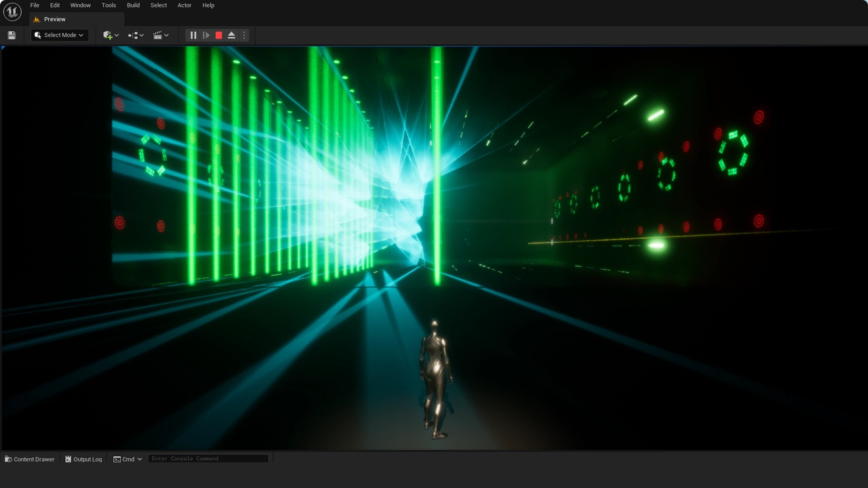Open the Select menu
The image size is (868, 488).
click(x=159, y=5)
